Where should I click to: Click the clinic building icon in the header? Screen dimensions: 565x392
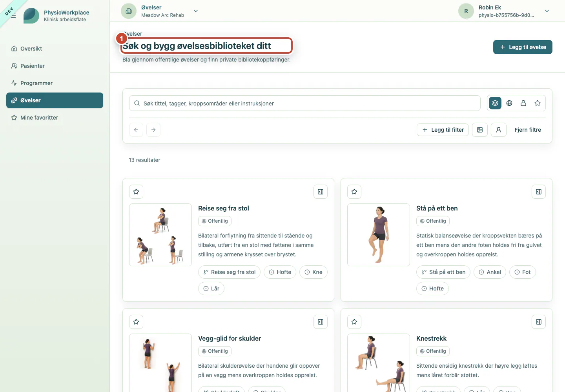[129, 11]
